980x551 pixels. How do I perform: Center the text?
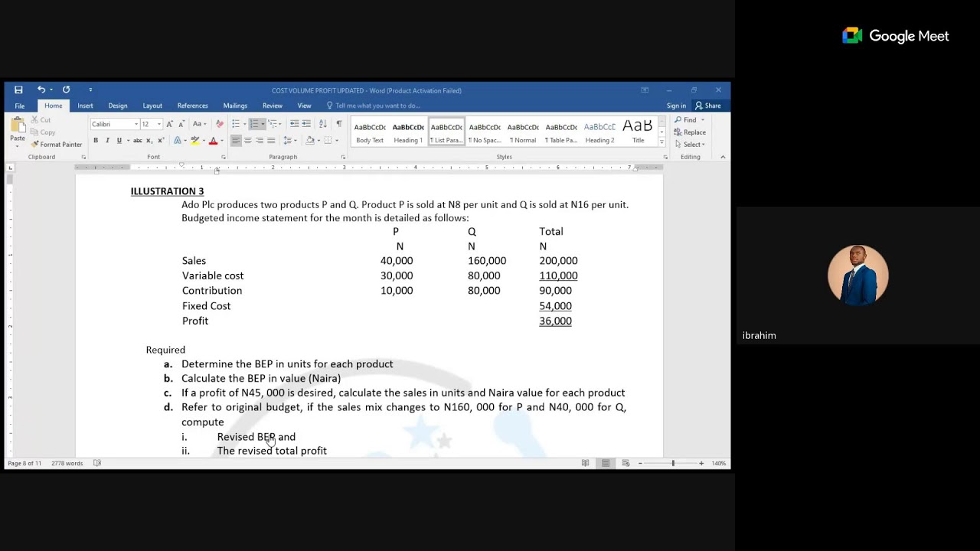tap(247, 141)
